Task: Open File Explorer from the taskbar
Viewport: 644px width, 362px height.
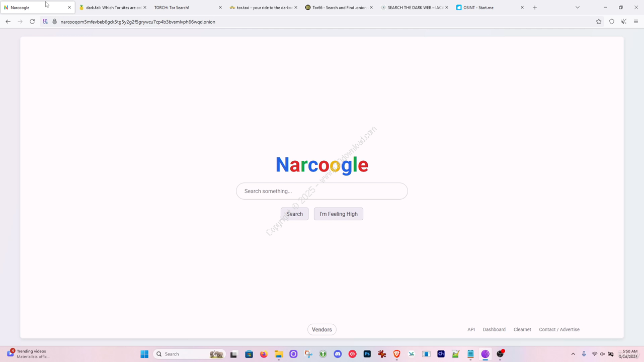Action: coord(279,354)
